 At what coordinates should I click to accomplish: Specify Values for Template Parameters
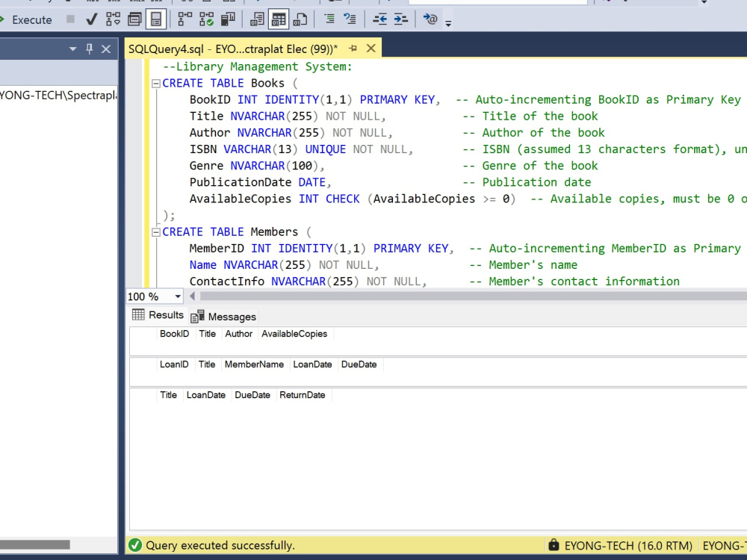(430, 19)
